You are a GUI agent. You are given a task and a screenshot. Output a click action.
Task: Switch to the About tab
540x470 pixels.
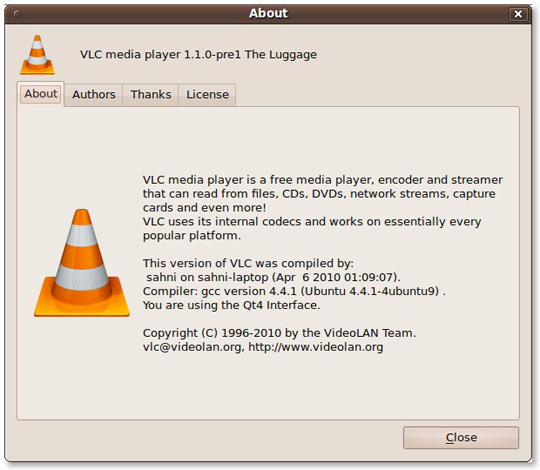[x=41, y=94]
